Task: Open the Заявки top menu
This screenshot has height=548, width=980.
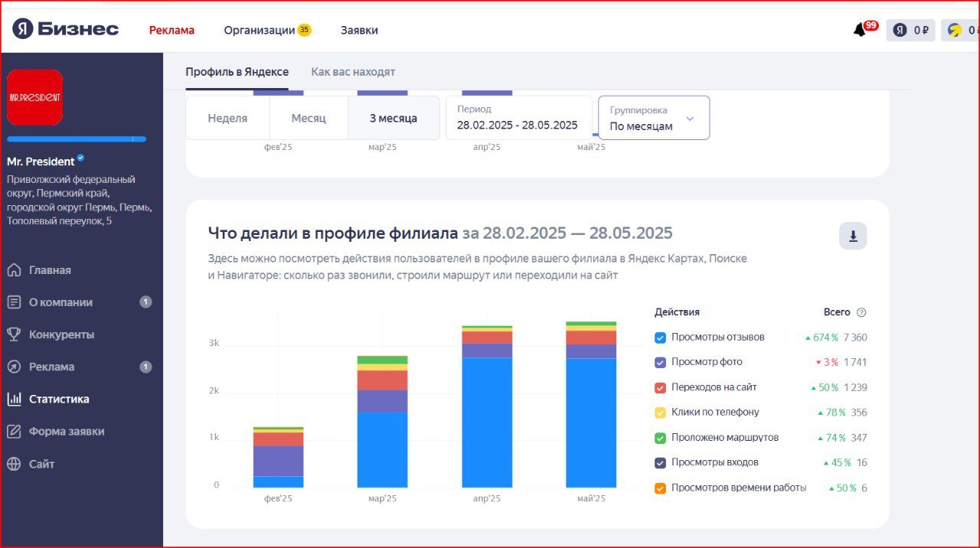Action: tap(359, 30)
